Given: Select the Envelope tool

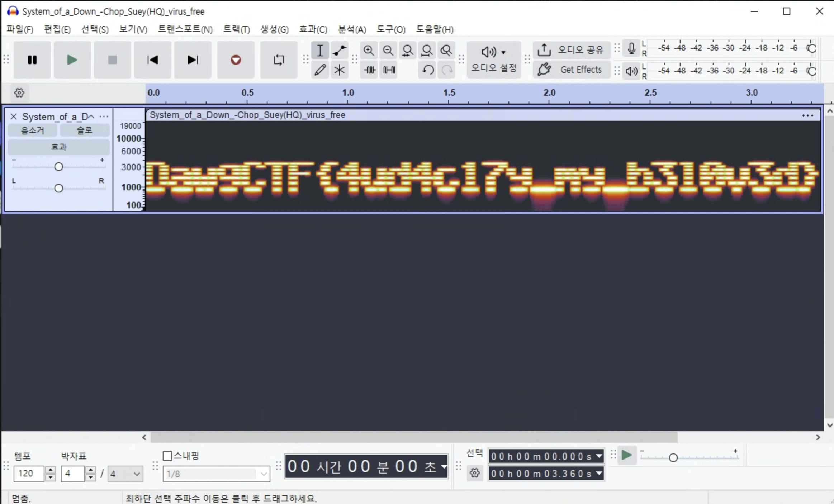Looking at the screenshot, I should pyautogui.click(x=339, y=51).
